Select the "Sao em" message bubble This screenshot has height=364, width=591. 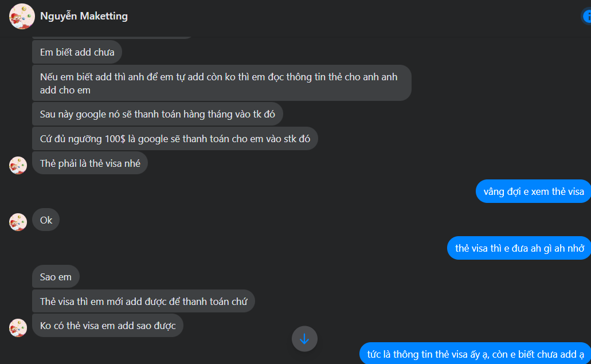[56, 277]
